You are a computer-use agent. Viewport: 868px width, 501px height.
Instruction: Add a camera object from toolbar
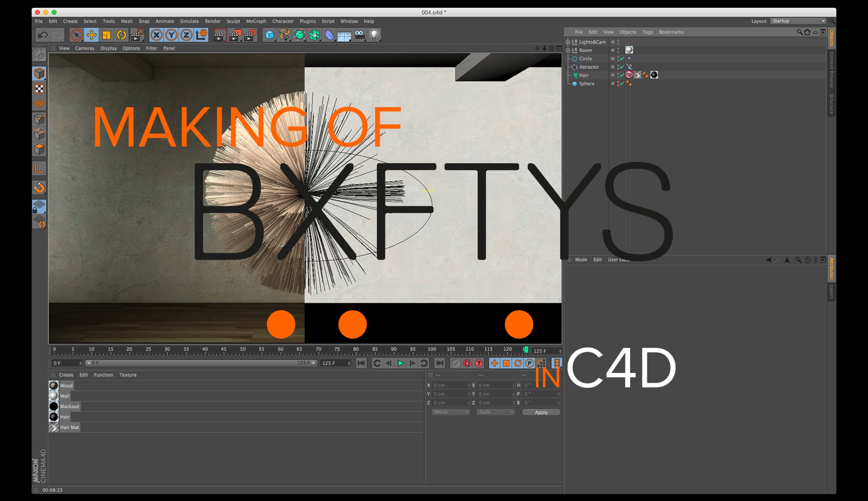[x=359, y=35]
